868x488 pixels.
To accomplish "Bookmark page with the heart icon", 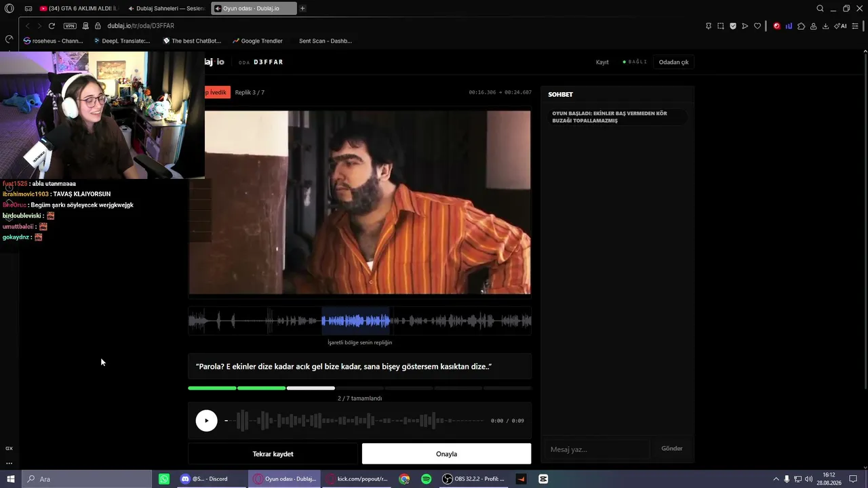I will [x=757, y=26].
